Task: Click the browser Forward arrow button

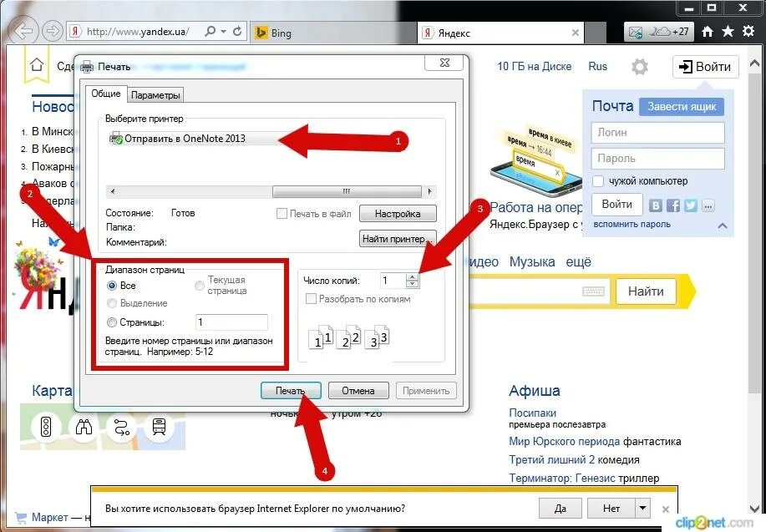Action: (52, 31)
